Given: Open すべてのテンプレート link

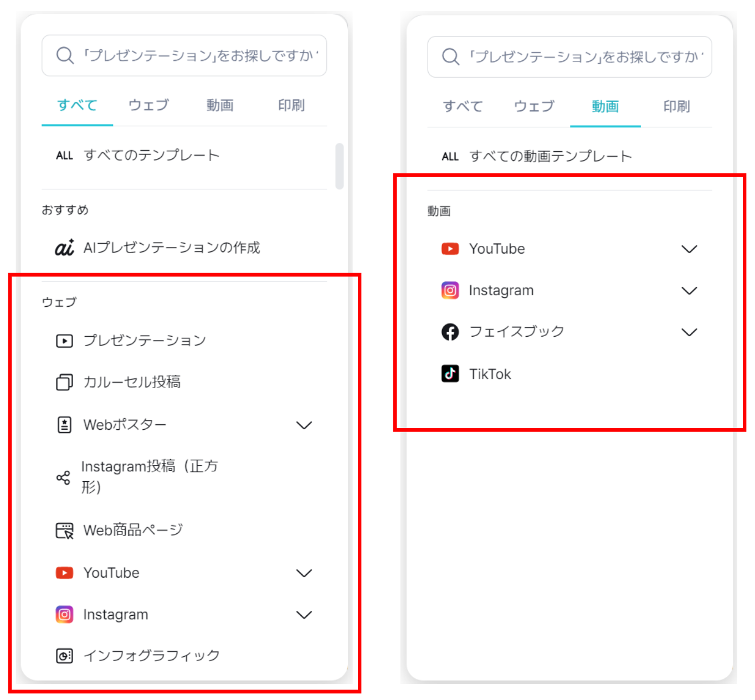Looking at the screenshot, I should click(x=151, y=156).
